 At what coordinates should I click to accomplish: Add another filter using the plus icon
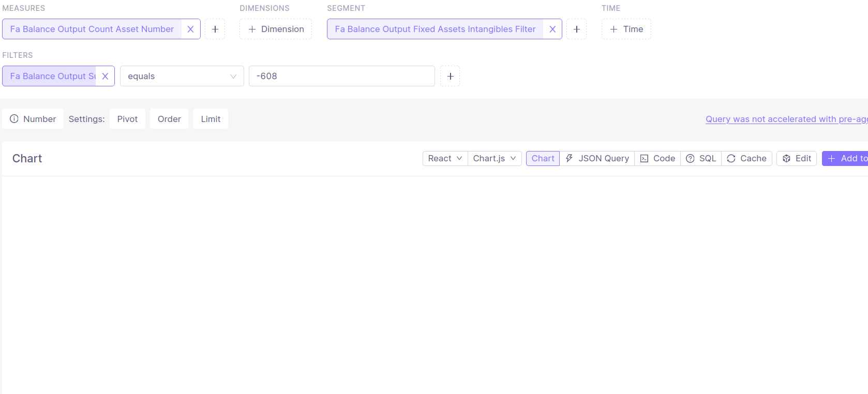(x=450, y=76)
